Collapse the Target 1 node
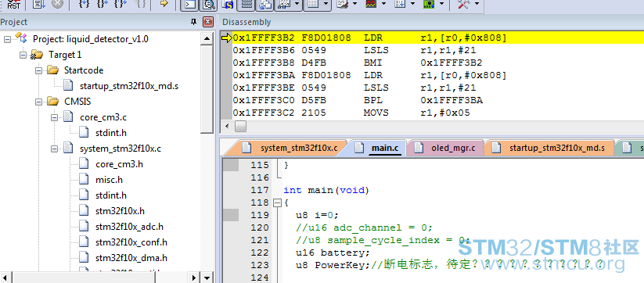 coord(23,55)
